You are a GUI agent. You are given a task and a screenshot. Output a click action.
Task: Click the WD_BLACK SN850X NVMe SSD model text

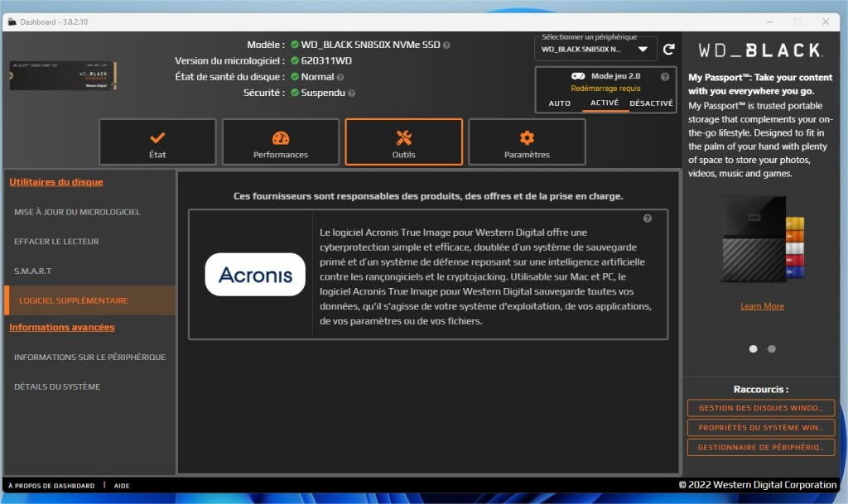370,45
